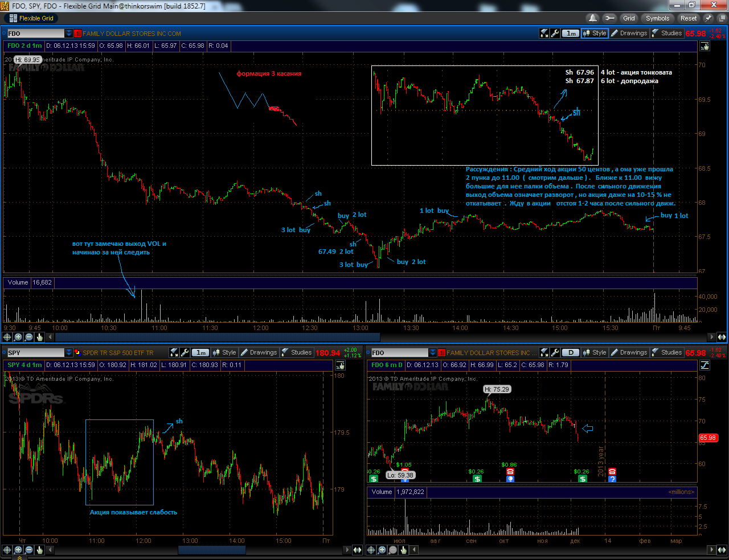Open Drawings menu in daily FDO chart
The width and height of the screenshot is (729, 560).
(629, 353)
